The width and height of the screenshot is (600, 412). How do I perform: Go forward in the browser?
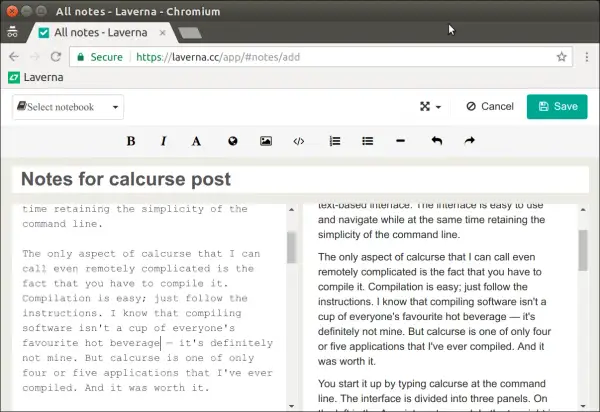click(35, 57)
